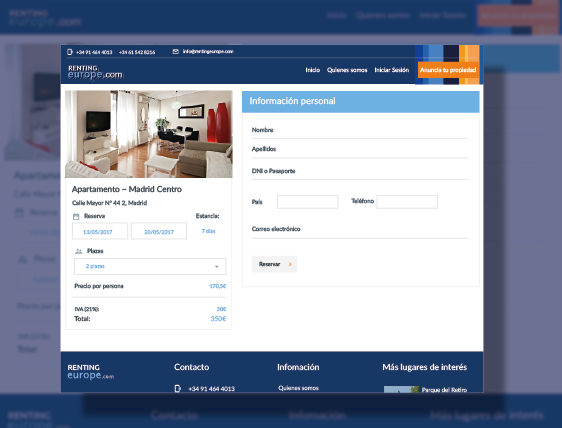
Task: Click Anuncia tu propiedad button
Action: (448, 70)
